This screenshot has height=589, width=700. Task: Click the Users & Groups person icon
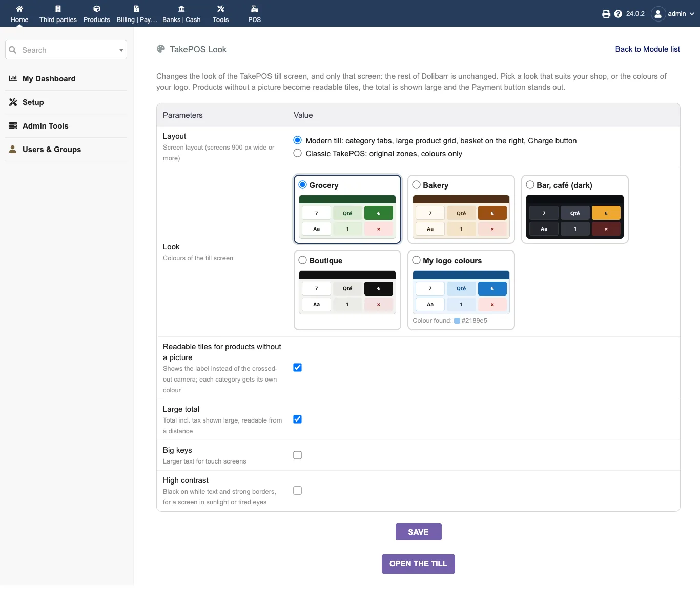click(x=13, y=149)
